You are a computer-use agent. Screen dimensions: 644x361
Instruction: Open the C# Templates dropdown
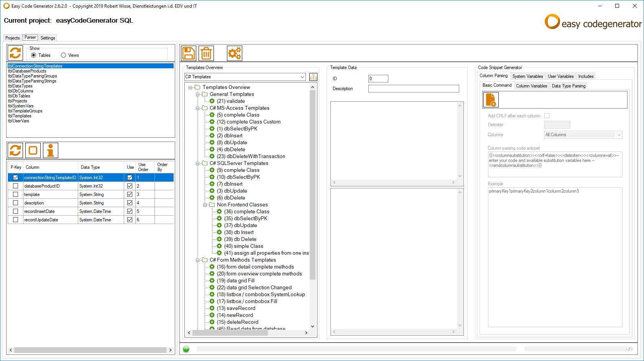coord(245,77)
